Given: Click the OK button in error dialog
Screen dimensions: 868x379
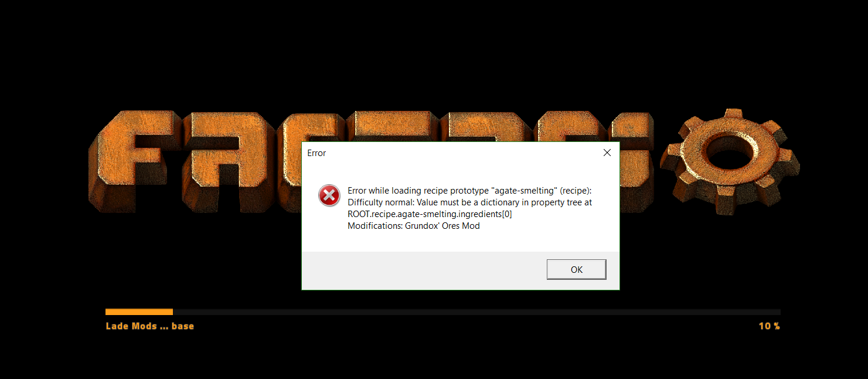Looking at the screenshot, I should [576, 269].
